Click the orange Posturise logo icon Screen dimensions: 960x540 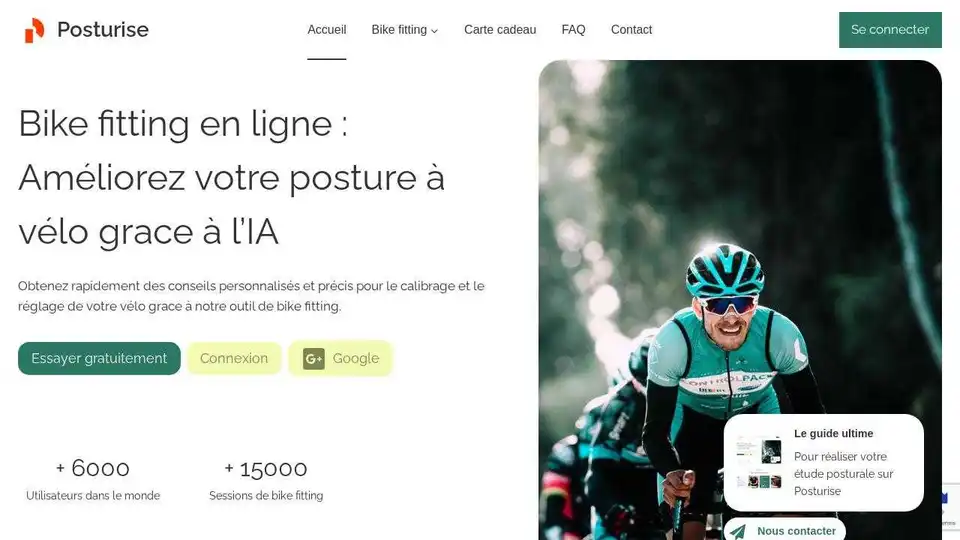[34, 30]
